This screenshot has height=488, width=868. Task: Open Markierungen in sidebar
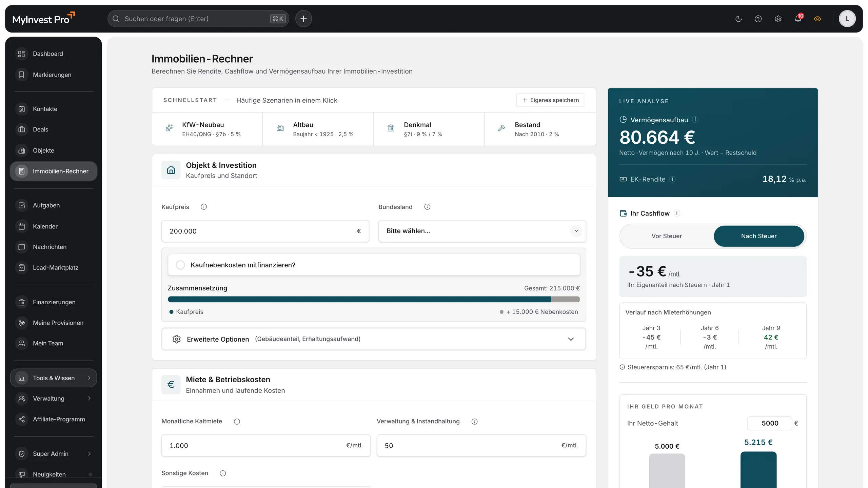click(54, 75)
